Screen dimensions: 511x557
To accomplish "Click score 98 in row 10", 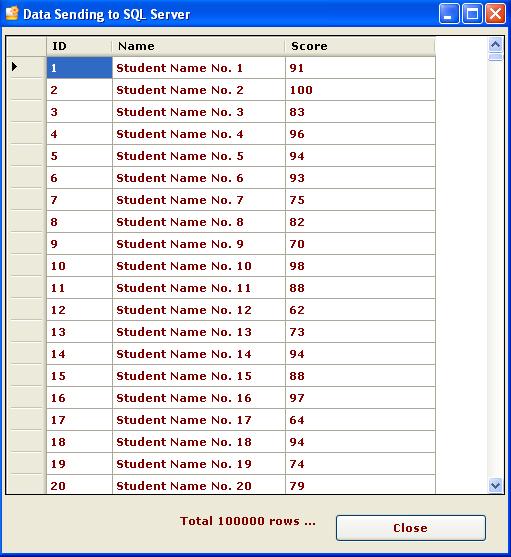I will [360, 266].
